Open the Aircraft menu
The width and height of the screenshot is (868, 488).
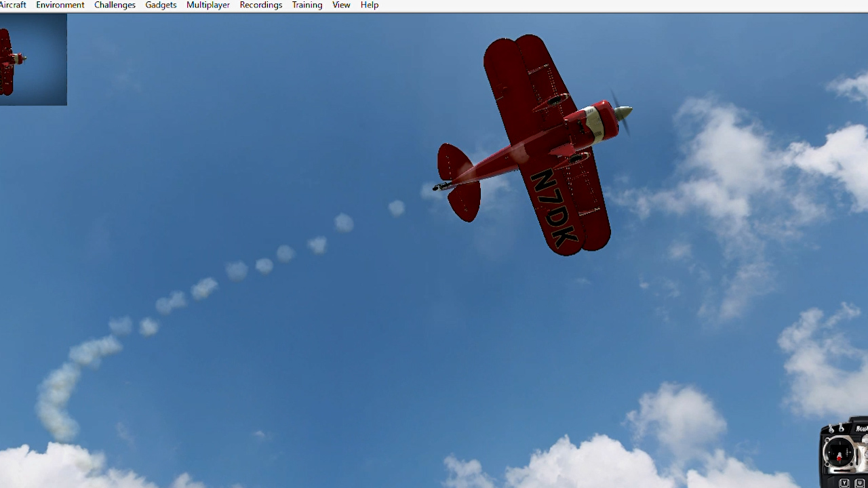pos(12,5)
